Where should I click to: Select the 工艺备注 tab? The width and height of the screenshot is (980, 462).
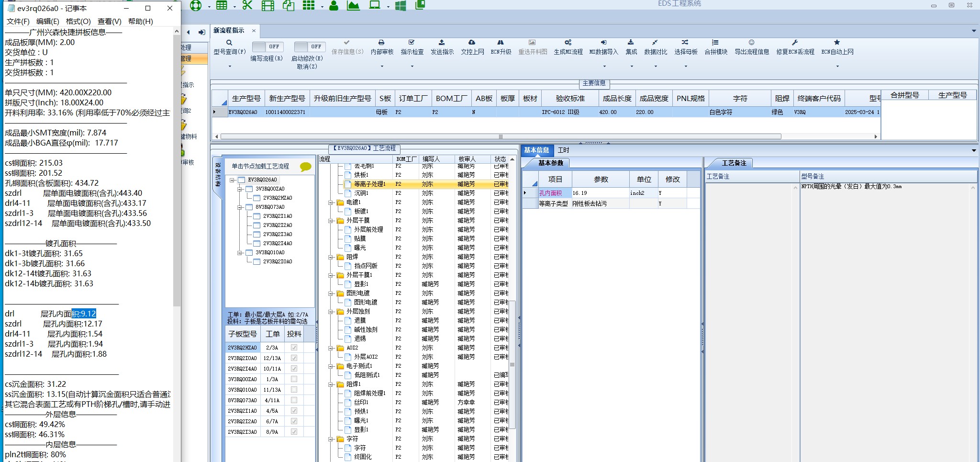click(734, 163)
